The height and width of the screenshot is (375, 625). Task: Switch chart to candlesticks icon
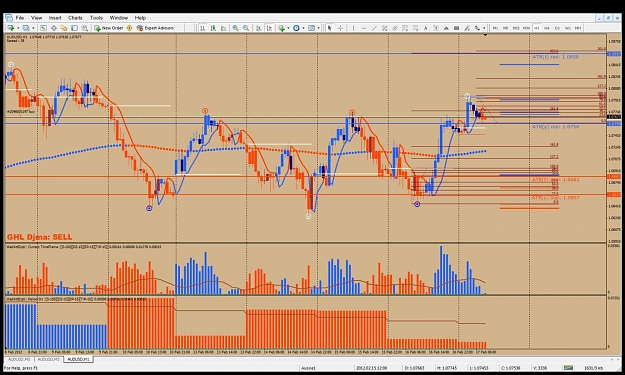(x=213, y=28)
